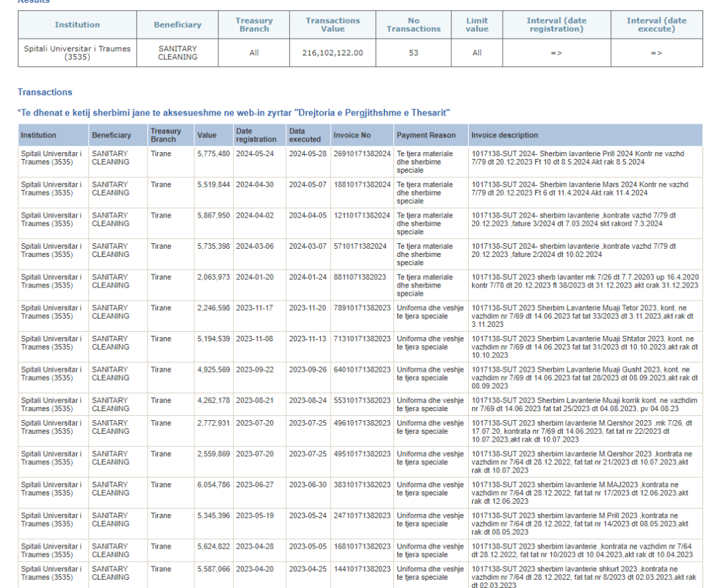Viewport: 708px width, 588px height.
Task: Select the "Value" header in Transactions table
Action: click(x=206, y=135)
